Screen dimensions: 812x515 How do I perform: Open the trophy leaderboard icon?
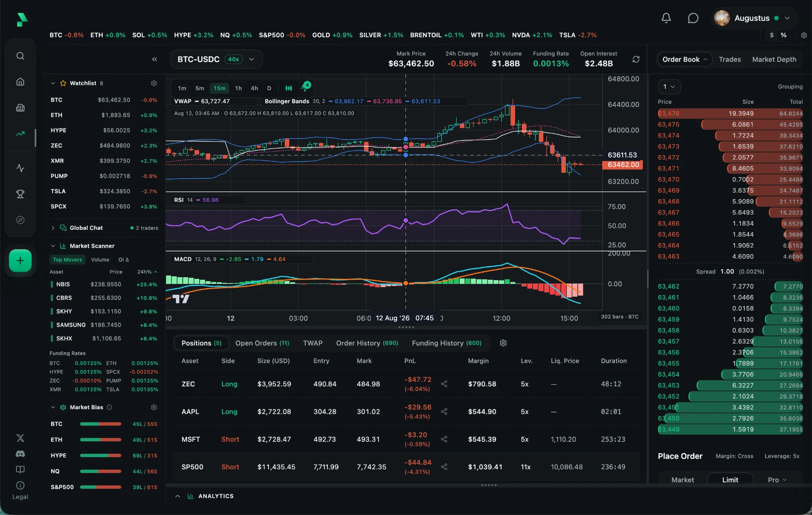(20, 194)
